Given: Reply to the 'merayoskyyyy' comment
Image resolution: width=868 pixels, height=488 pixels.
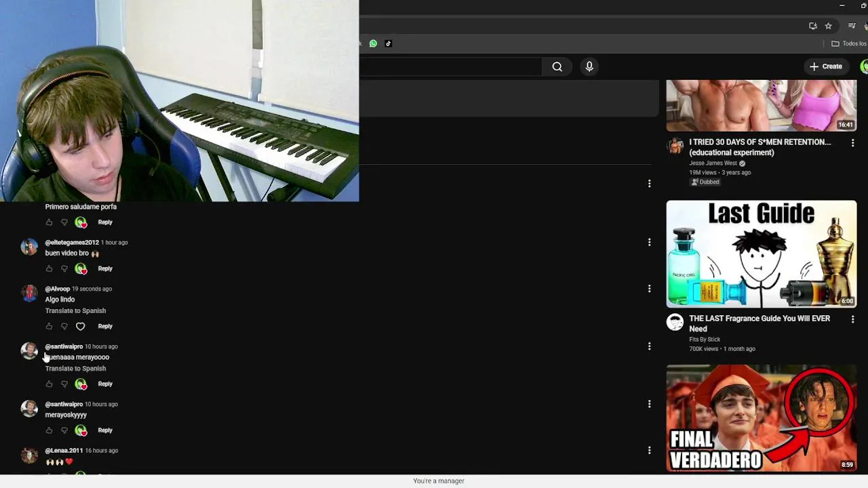Looking at the screenshot, I should click(x=105, y=430).
